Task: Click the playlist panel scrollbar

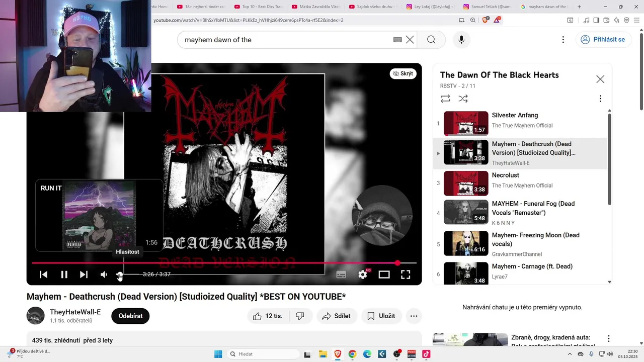Action: [x=609, y=159]
